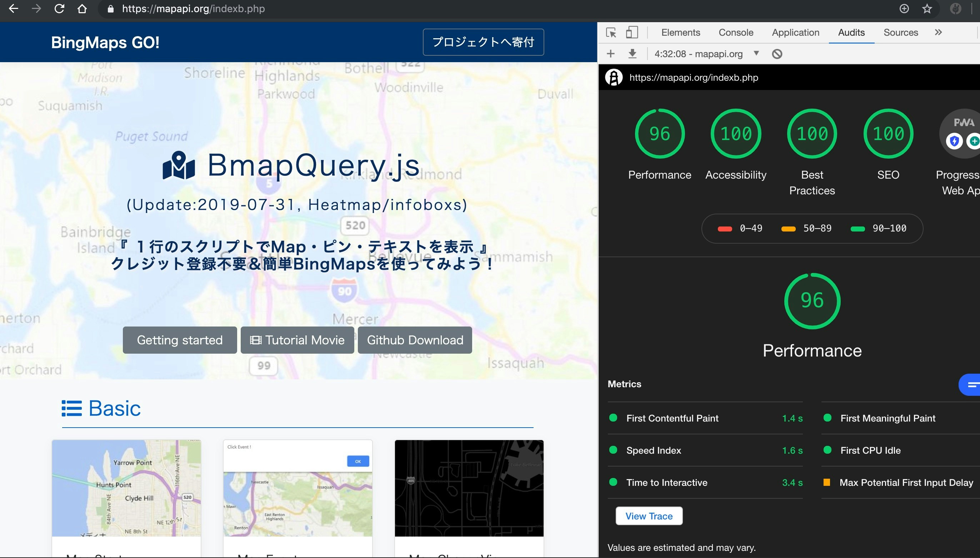Click the Github Download button
980x558 pixels.
pos(415,340)
